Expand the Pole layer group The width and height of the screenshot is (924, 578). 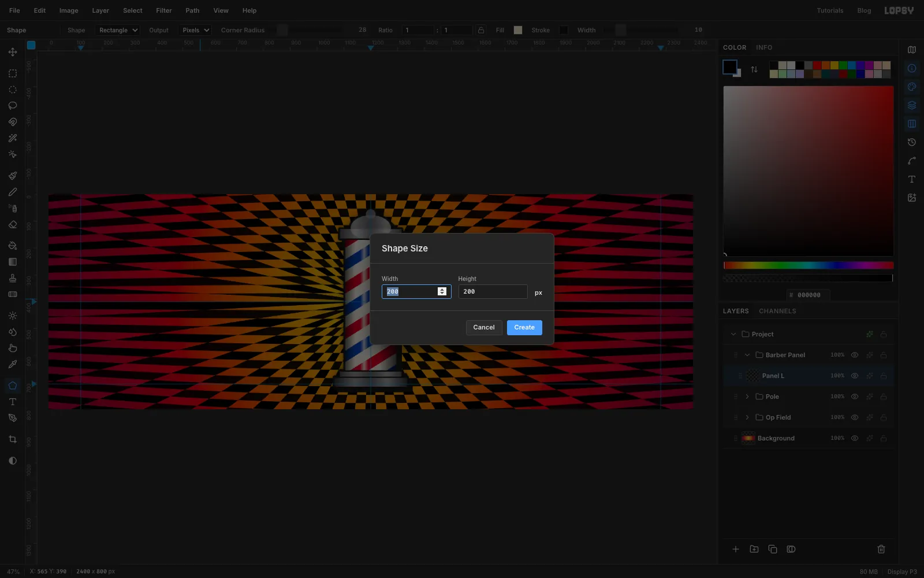click(747, 397)
